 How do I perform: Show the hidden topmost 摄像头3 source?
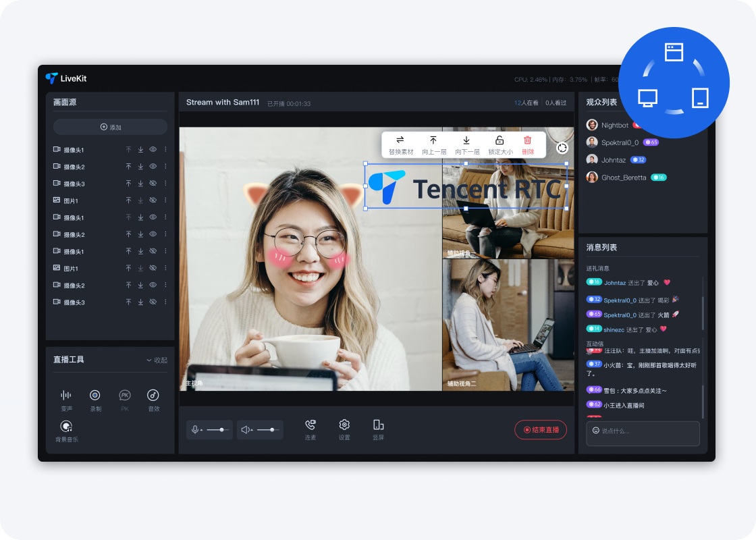coord(153,184)
